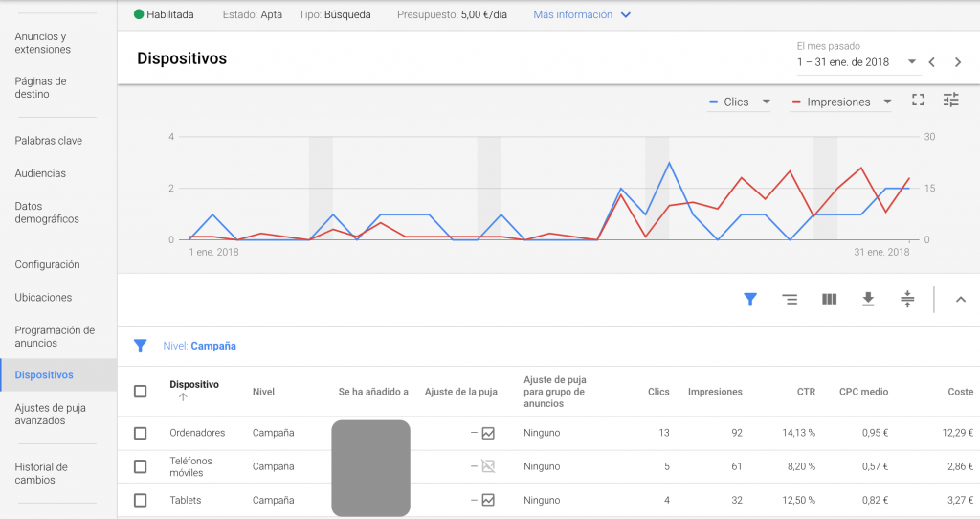Click Ajuste de la puja column header
The image size is (980, 519).
(460, 392)
